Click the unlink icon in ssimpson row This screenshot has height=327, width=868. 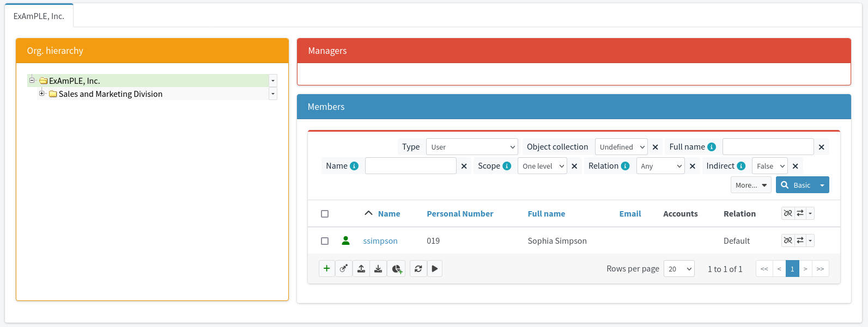click(788, 240)
